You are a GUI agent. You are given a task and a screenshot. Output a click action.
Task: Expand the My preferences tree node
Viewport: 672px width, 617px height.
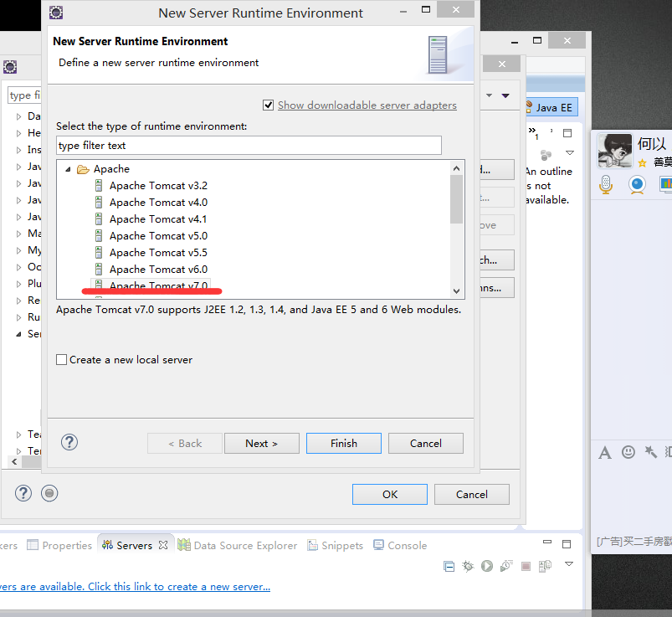tap(18, 250)
